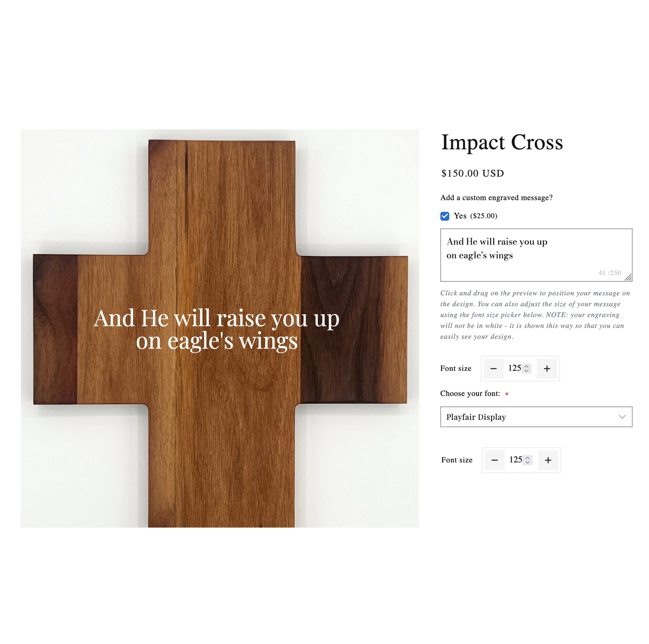
Task: Click the 125 value in the bottom Font size field
Action: coord(516,460)
